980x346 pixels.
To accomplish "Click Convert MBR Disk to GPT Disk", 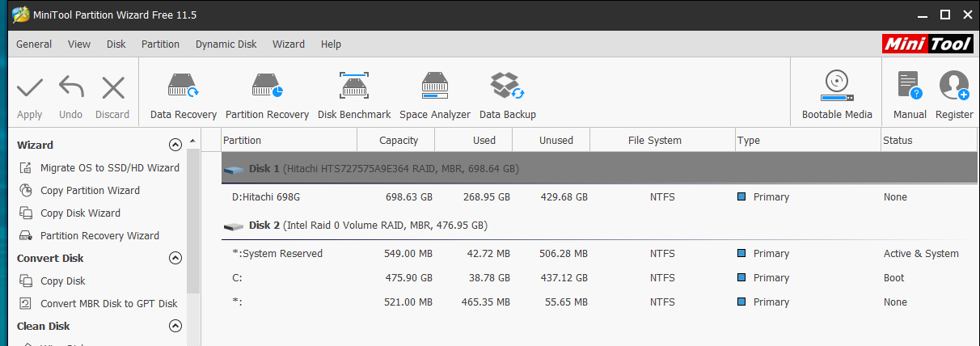I will 108,304.
